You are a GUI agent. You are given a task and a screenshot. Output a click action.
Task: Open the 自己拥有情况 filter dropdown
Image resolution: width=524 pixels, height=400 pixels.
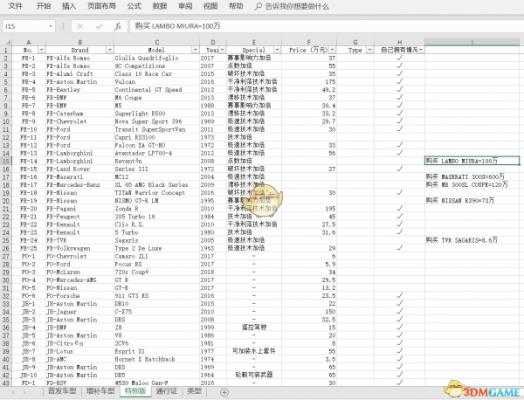(421, 50)
